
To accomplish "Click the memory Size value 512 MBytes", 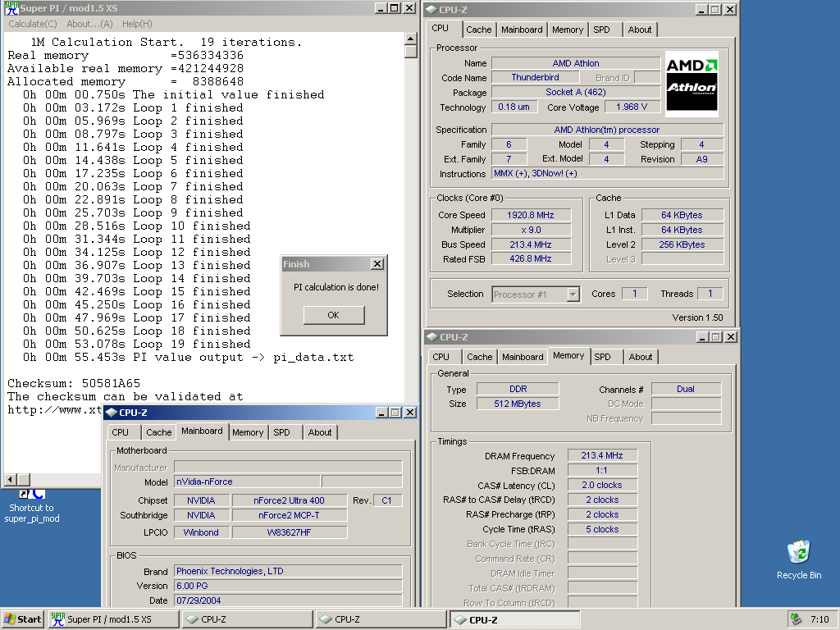I will pyautogui.click(x=518, y=404).
